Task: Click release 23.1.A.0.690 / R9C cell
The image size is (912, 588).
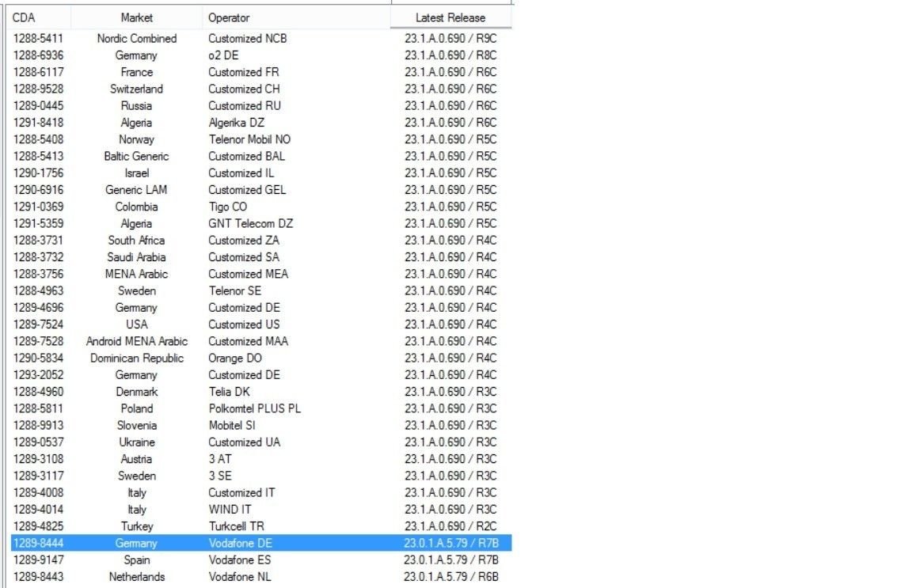Action: 450,39
